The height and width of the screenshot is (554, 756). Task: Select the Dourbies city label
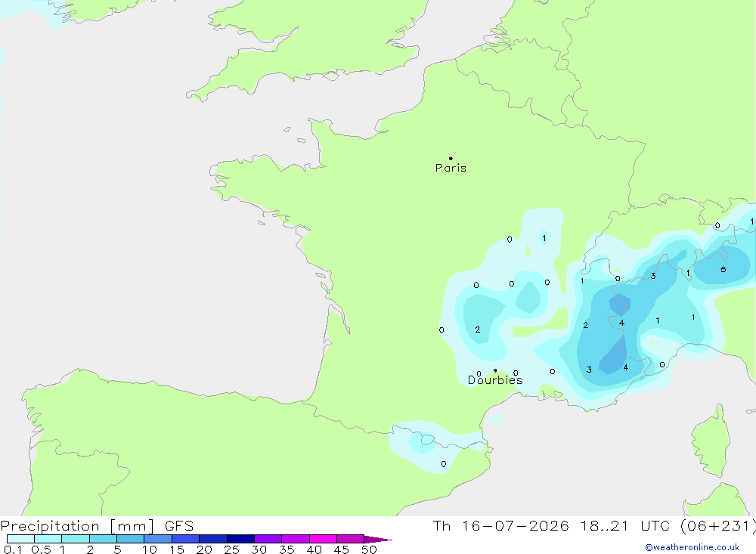(495, 380)
